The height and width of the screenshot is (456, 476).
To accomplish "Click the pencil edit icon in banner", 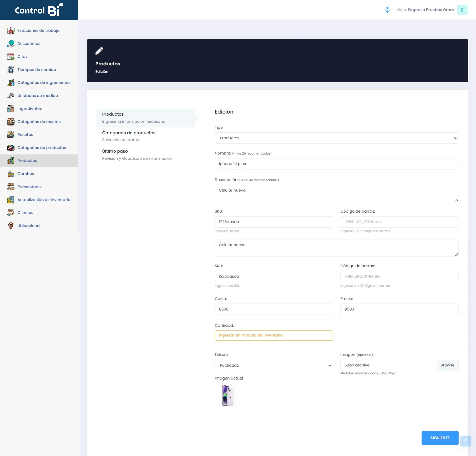I will tap(99, 51).
